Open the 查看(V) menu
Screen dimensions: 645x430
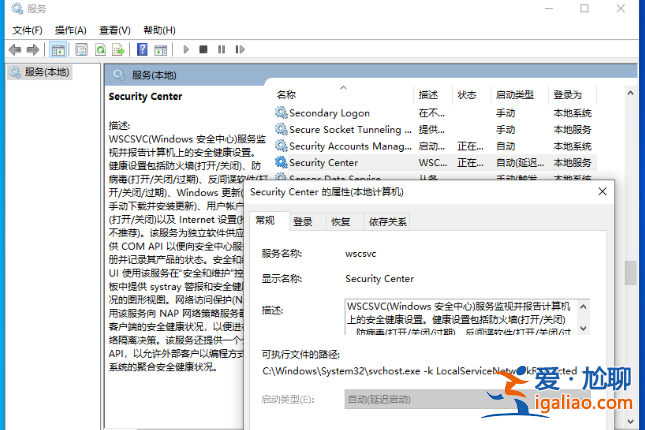pos(115,30)
